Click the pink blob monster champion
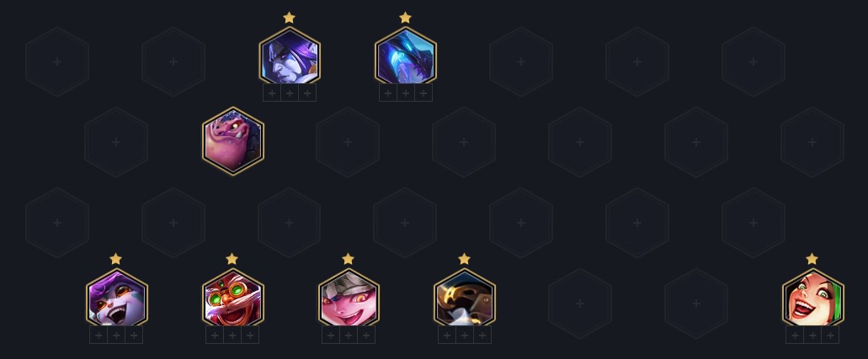This screenshot has width=868, height=359. coord(233,141)
